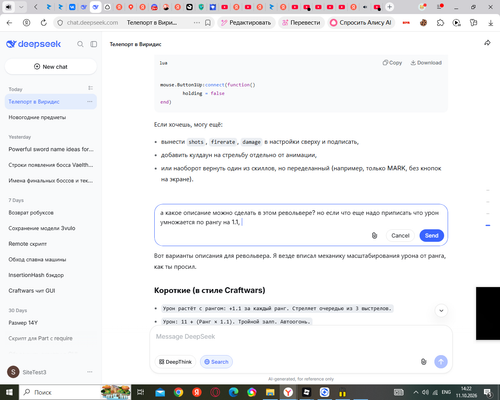Screen dimensions: 500x400
Task: Click the deepseek logo
Action: point(34,44)
